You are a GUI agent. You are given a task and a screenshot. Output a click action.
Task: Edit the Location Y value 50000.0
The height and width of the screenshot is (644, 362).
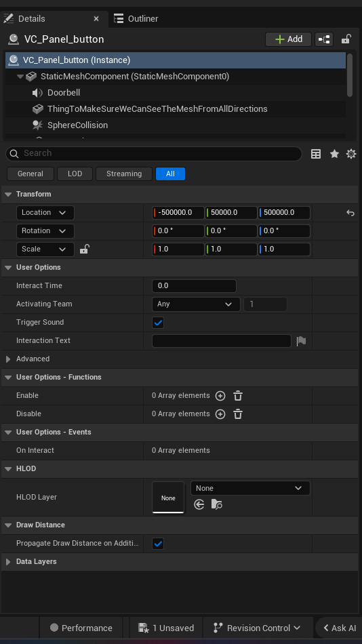coord(231,213)
